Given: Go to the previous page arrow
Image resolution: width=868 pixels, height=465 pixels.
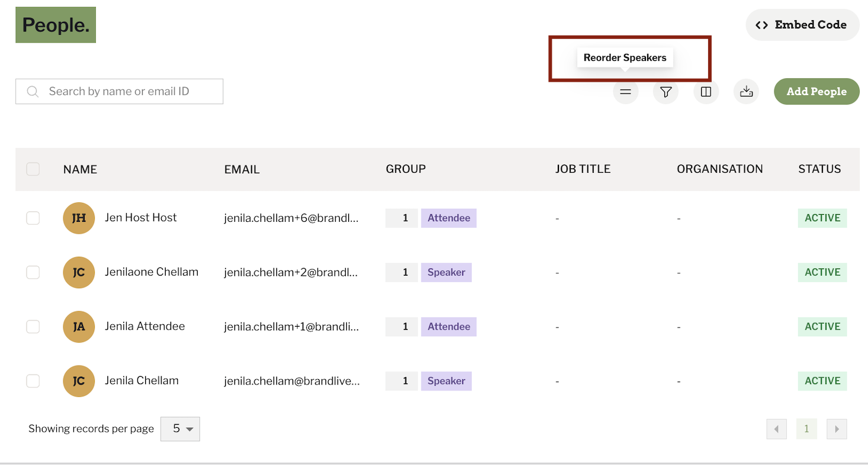Looking at the screenshot, I should pyautogui.click(x=776, y=429).
